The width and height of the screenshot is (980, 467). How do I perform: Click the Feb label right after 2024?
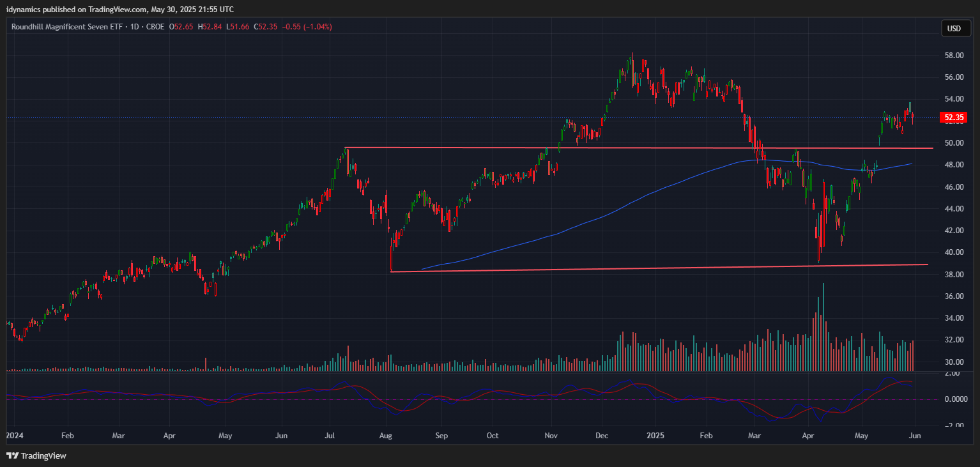pyautogui.click(x=68, y=436)
